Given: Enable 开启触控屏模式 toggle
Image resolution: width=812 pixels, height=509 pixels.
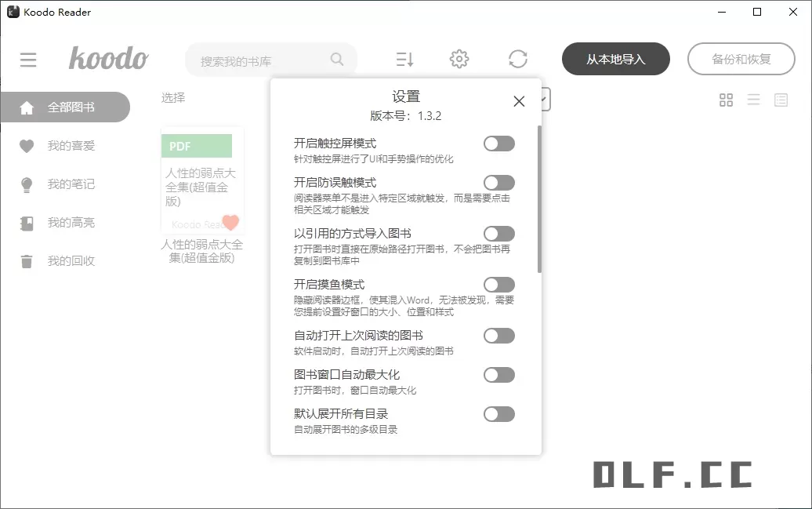Looking at the screenshot, I should tap(499, 144).
